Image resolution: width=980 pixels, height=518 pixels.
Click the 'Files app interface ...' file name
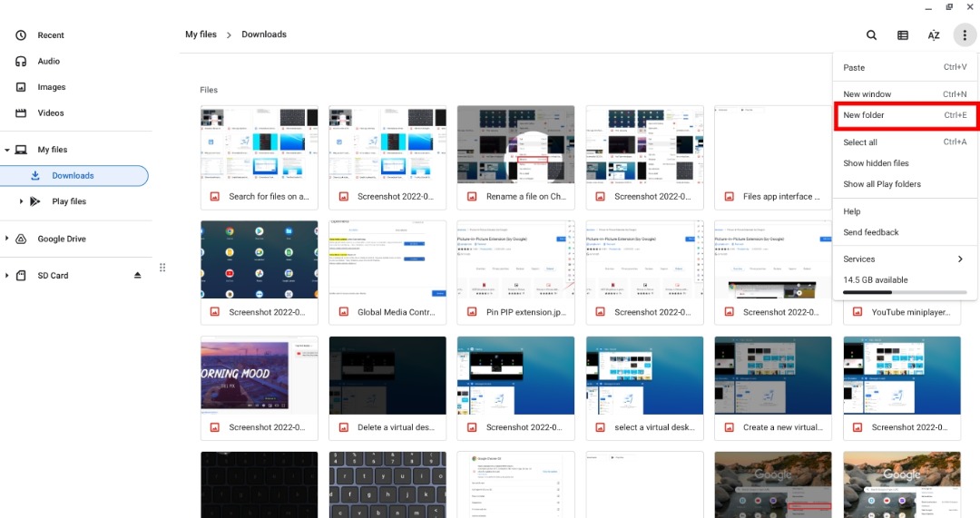pos(781,196)
